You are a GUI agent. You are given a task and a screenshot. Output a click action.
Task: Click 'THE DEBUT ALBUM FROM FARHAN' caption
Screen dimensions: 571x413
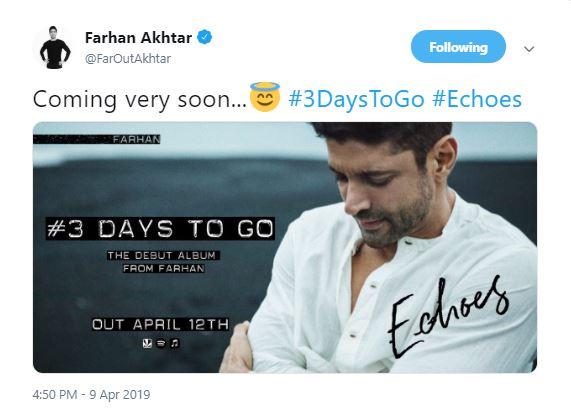[163, 262]
